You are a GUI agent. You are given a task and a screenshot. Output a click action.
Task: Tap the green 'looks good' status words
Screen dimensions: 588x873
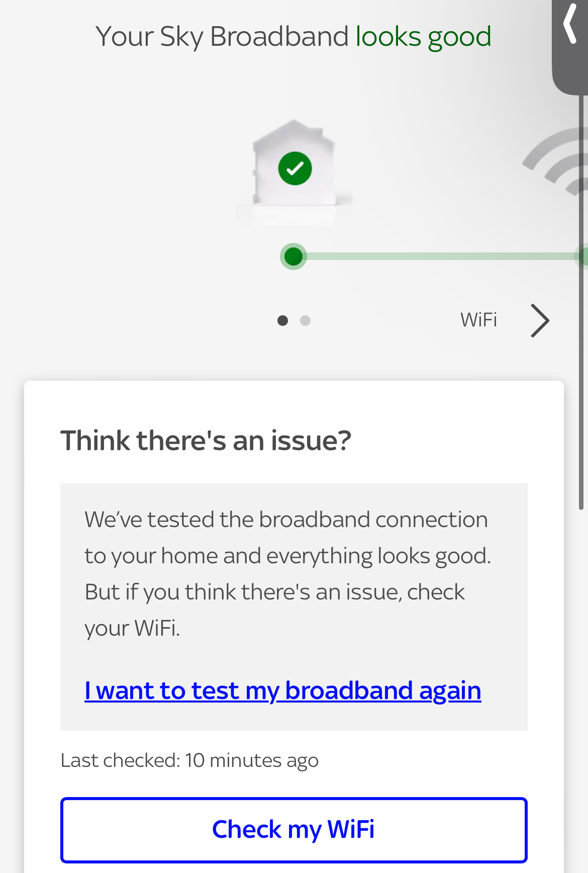pos(423,37)
